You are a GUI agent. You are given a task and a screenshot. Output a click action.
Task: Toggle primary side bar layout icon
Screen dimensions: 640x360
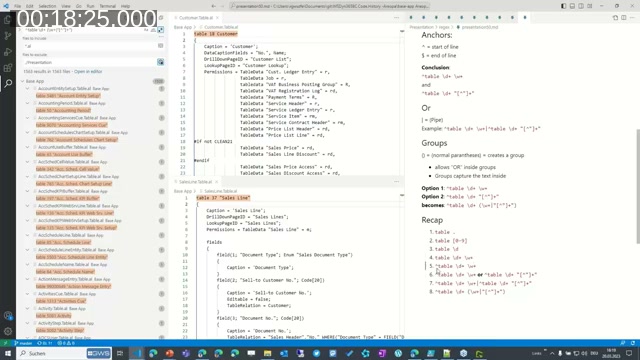point(564,6)
